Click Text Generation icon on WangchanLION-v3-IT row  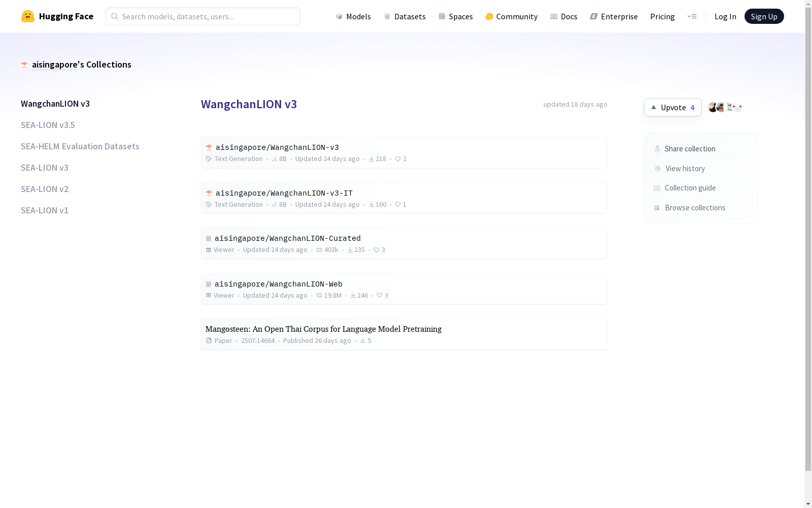[209, 205]
